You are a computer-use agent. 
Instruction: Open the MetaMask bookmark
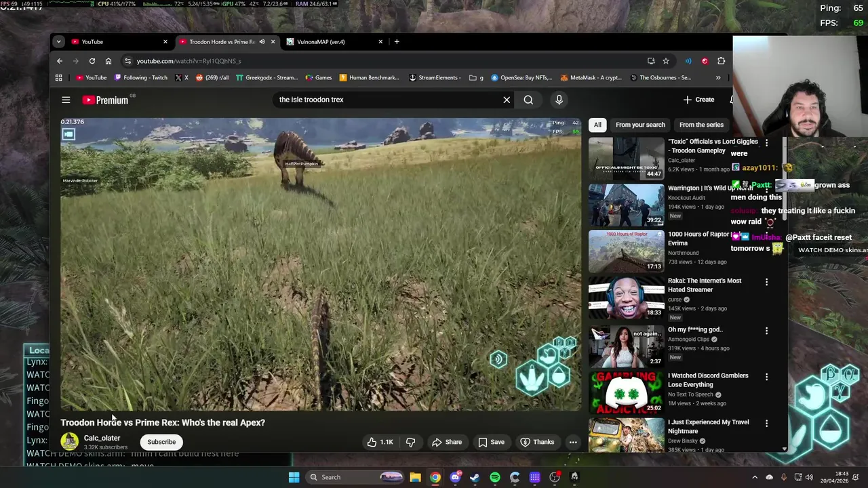click(x=591, y=78)
